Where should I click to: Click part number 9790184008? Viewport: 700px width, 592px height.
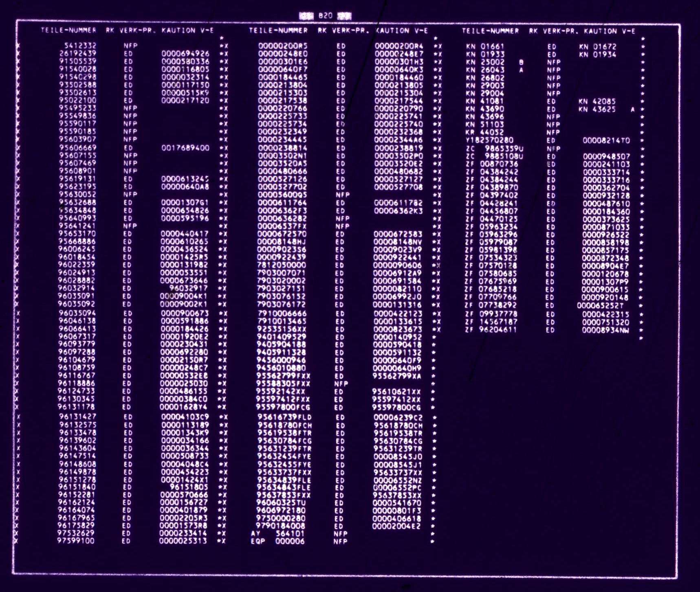[x=281, y=526]
